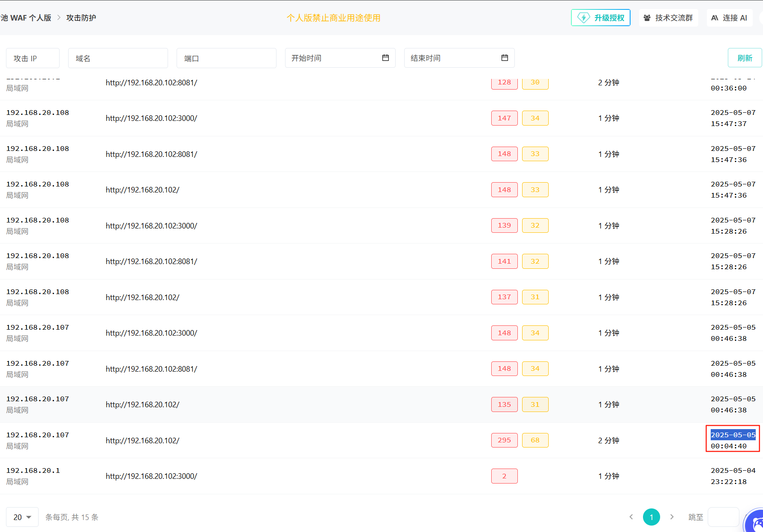Go to next page arrow
The width and height of the screenshot is (763, 532).
coord(672,517)
